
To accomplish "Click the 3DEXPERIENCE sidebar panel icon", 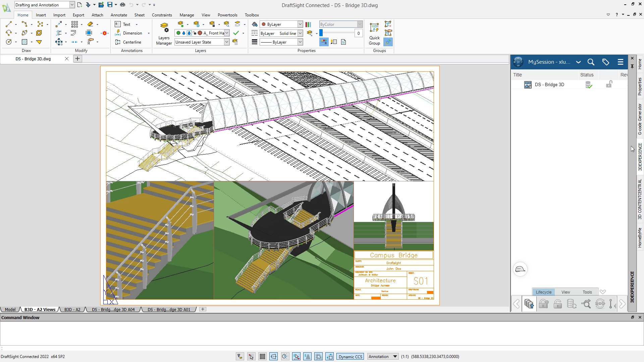I will 639,157.
